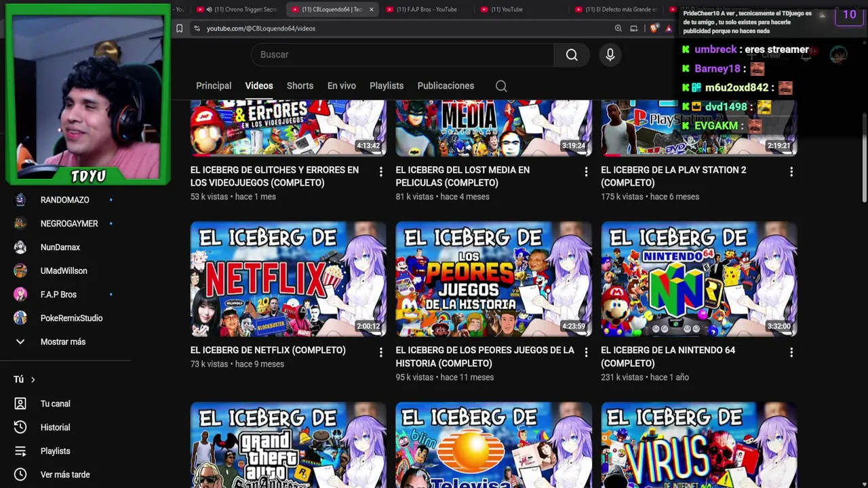Switch to the F.A.P Bros - YouTube browser tab
Viewport: 868px width, 488px height.
point(427,9)
